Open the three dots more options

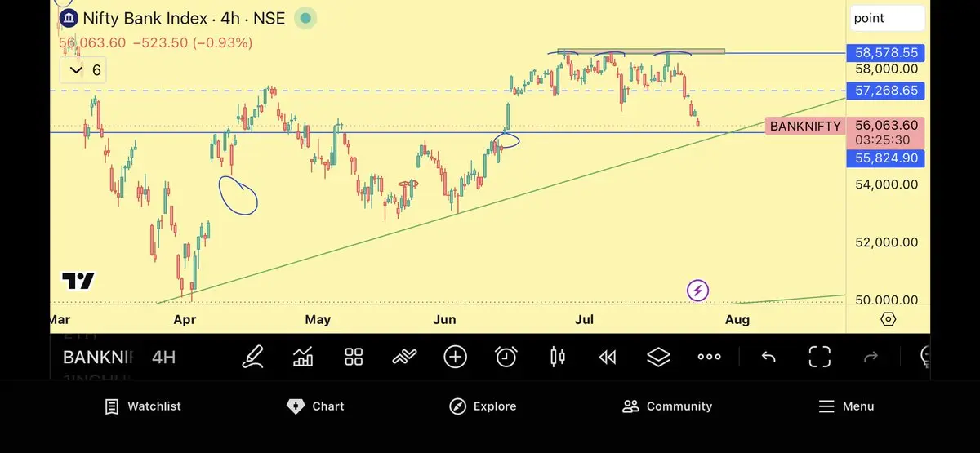click(x=709, y=357)
